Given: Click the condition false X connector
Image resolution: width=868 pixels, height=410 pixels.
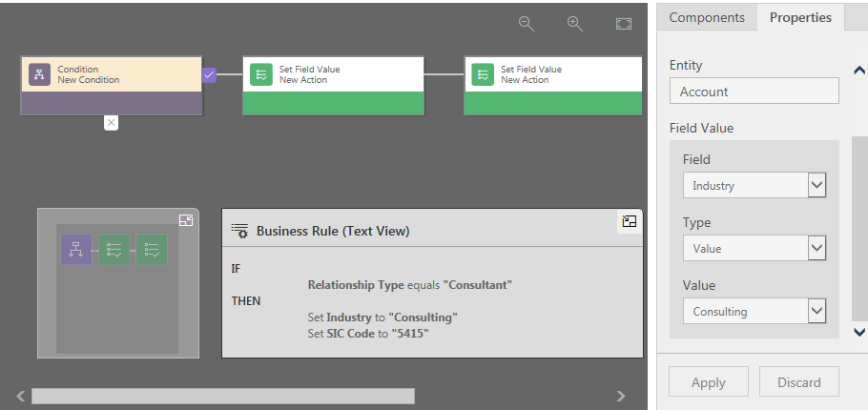Looking at the screenshot, I should 111,123.
